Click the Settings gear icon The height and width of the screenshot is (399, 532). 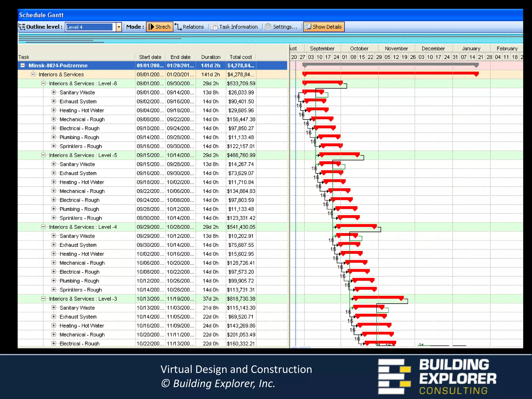tap(268, 27)
